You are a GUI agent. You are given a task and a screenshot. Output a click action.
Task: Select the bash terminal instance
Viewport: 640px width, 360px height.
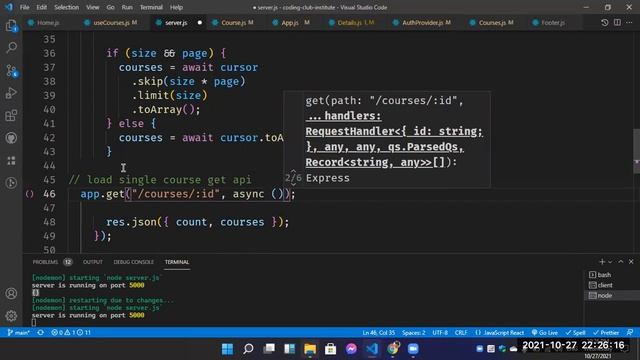[612, 275]
